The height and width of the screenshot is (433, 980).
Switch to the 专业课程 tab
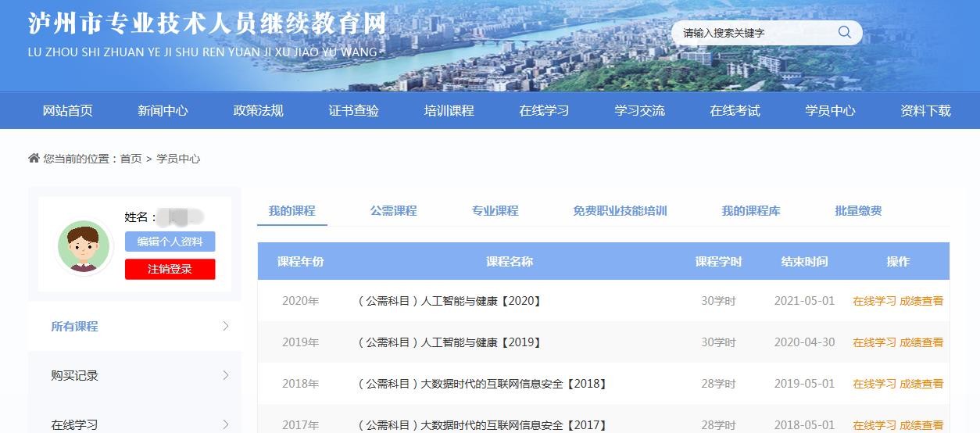tap(495, 210)
